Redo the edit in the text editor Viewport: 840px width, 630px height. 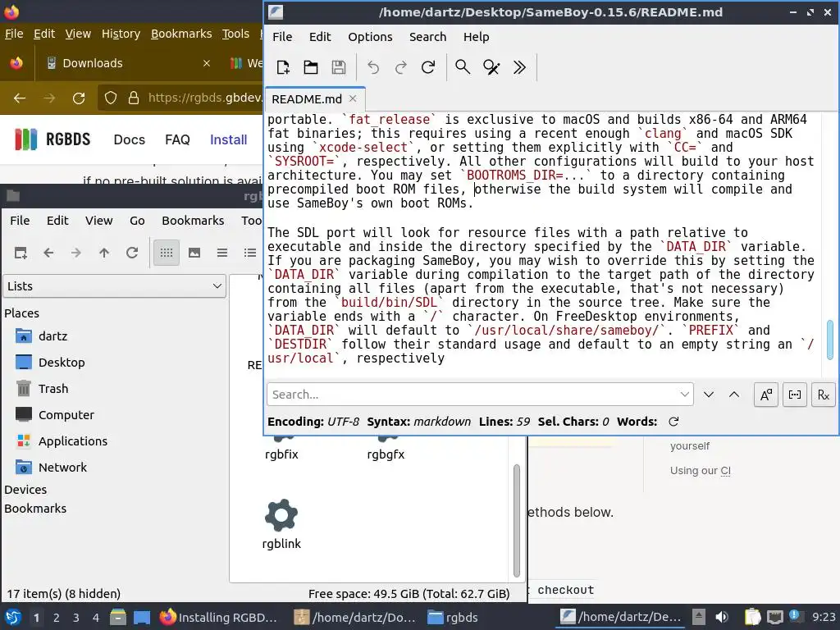(x=400, y=67)
